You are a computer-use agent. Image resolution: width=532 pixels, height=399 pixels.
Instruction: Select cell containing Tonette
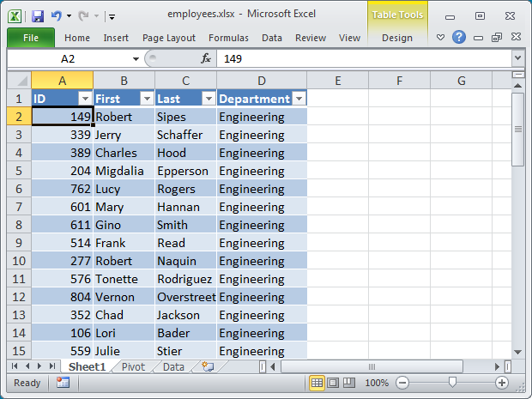tap(124, 279)
